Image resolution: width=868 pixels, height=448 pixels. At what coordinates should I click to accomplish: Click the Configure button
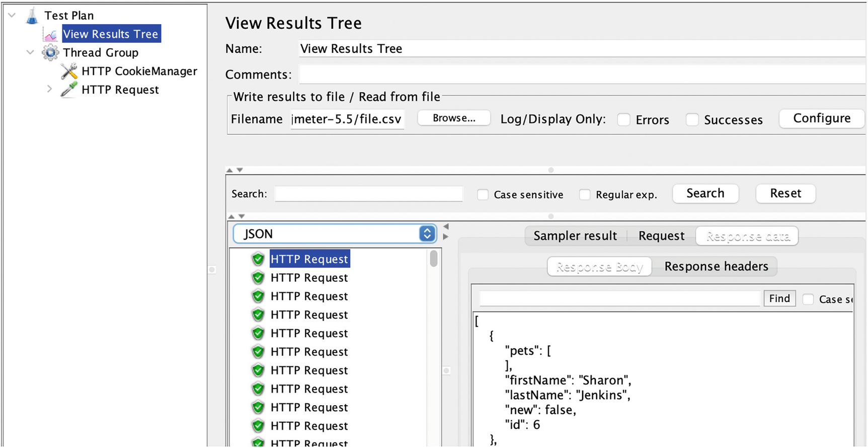click(x=821, y=118)
